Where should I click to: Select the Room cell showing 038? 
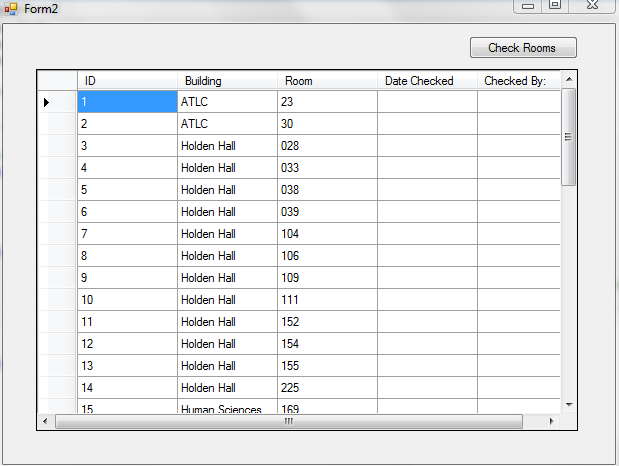point(327,190)
